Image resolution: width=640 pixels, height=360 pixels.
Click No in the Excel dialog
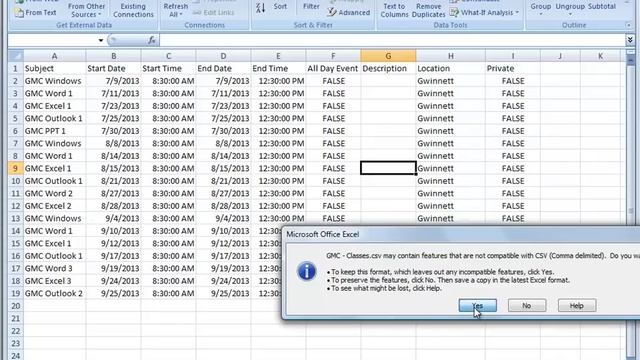pyautogui.click(x=527, y=305)
